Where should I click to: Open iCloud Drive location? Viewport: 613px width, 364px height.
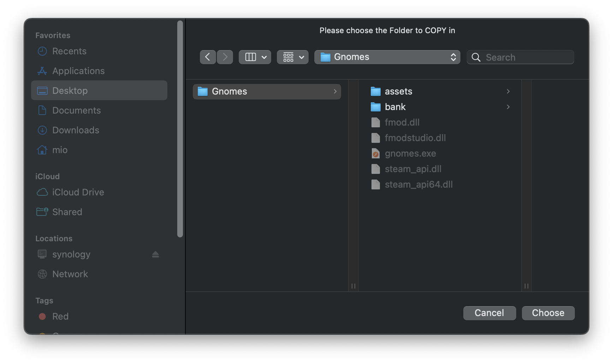tap(78, 192)
